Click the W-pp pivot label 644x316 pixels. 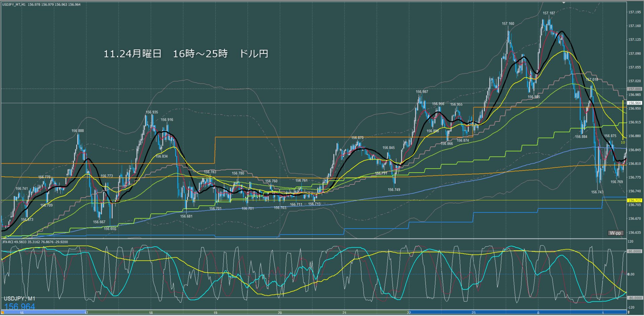[x=615, y=233]
